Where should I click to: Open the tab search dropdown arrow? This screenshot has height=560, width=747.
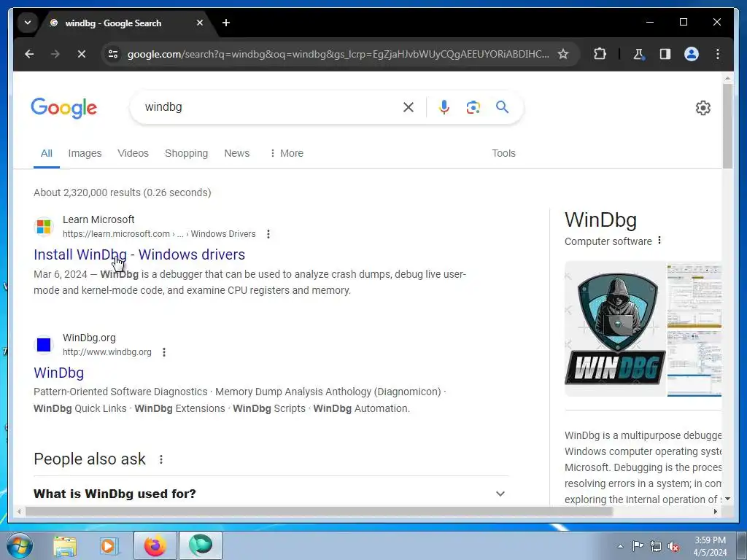(x=28, y=23)
